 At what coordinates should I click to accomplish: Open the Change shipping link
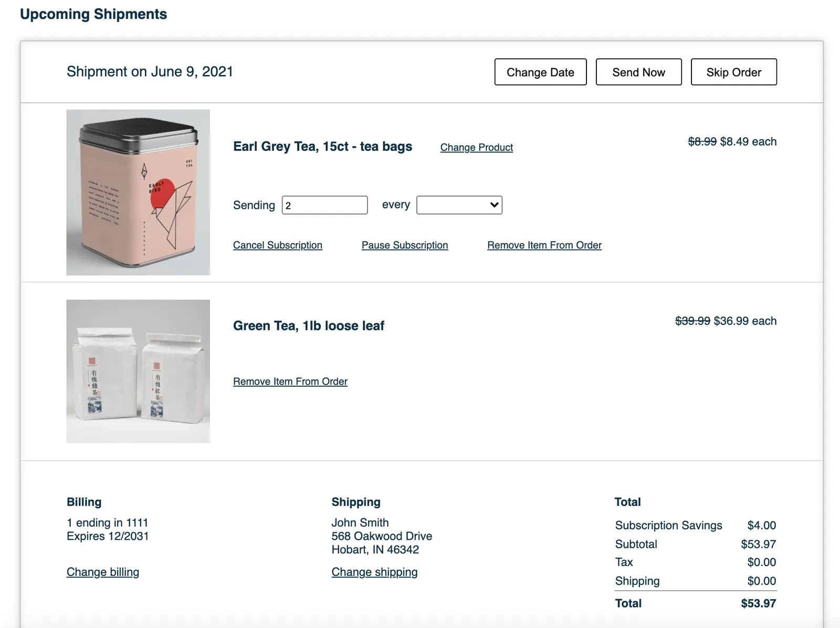(374, 572)
